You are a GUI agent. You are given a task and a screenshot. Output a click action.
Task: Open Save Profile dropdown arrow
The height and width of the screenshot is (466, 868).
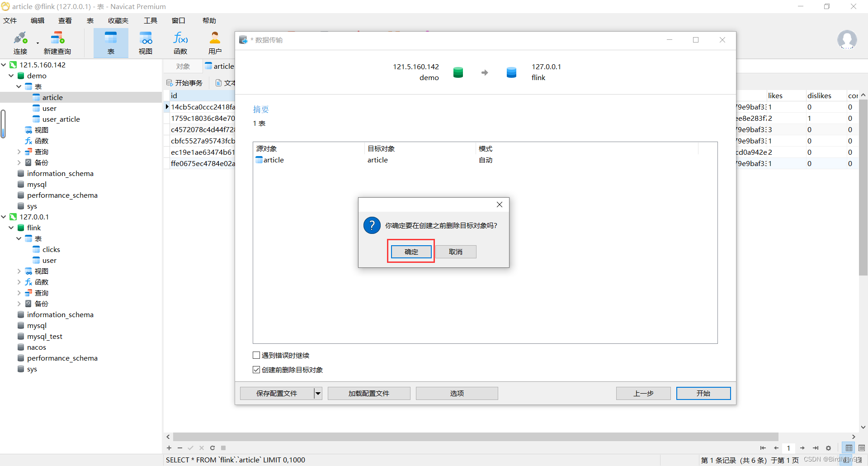[318, 393]
